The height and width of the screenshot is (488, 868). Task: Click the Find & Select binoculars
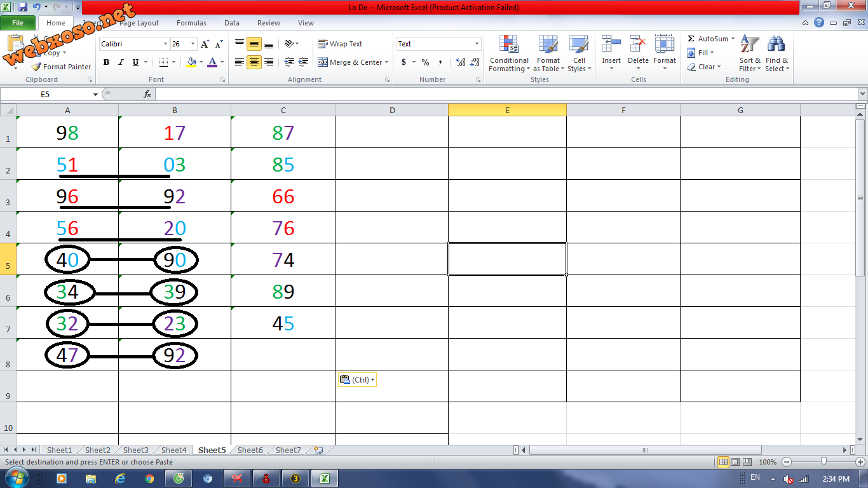(x=776, y=54)
